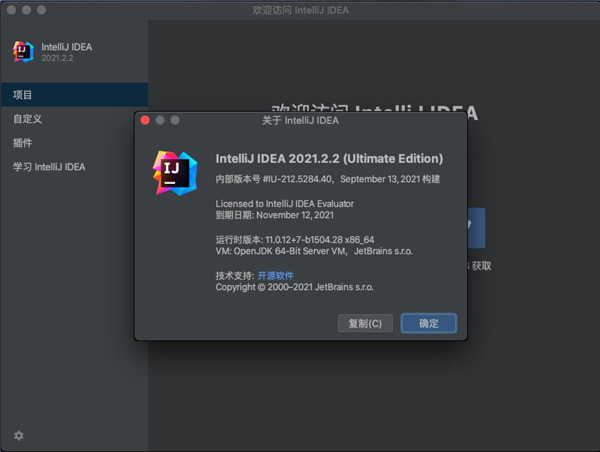Image resolution: width=600 pixels, height=452 pixels.
Task: Click the Copyright 2000–2021 JetBrains line
Action: (294, 287)
